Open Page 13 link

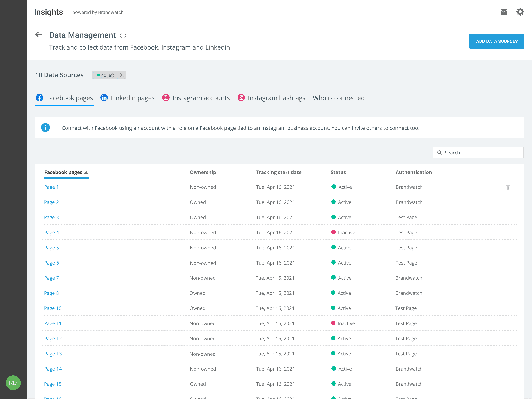pos(53,354)
